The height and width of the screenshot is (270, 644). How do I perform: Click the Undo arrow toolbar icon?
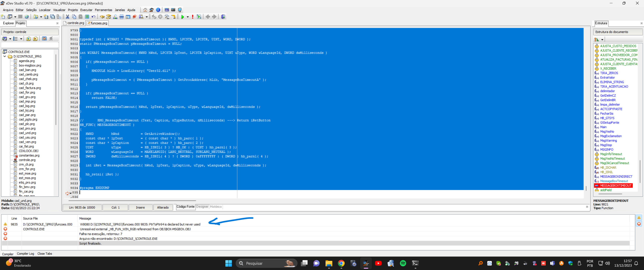[93, 17]
